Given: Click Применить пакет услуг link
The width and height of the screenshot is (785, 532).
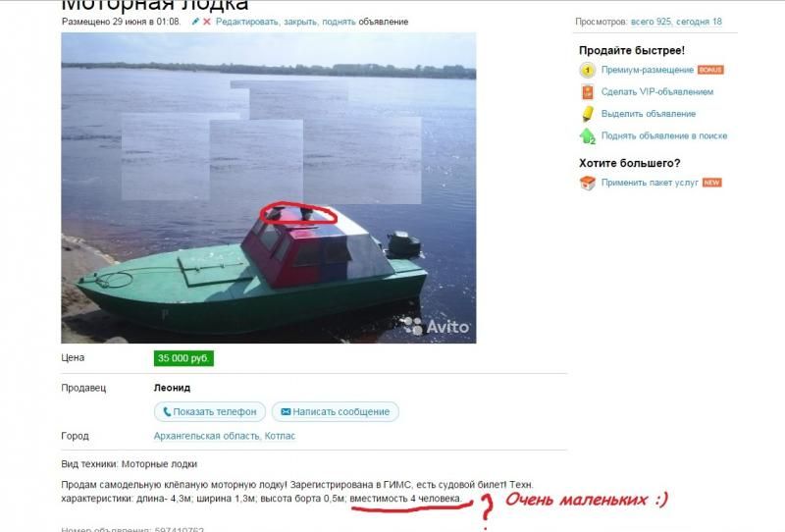Looking at the screenshot, I should pyautogui.click(x=650, y=183).
